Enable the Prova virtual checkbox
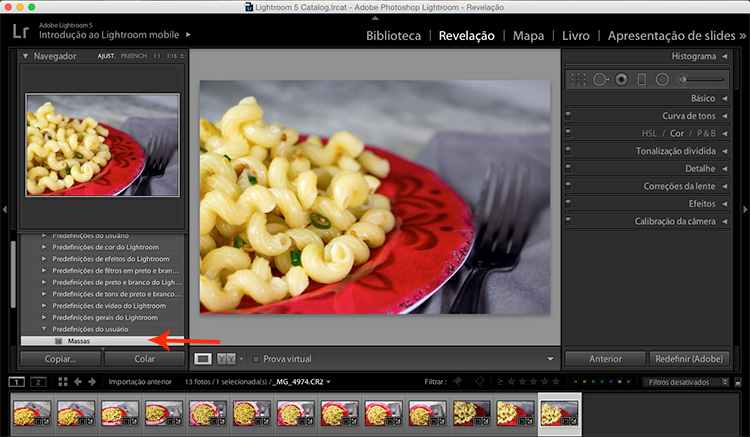Viewport: 750px width, 437px height. [256, 358]
